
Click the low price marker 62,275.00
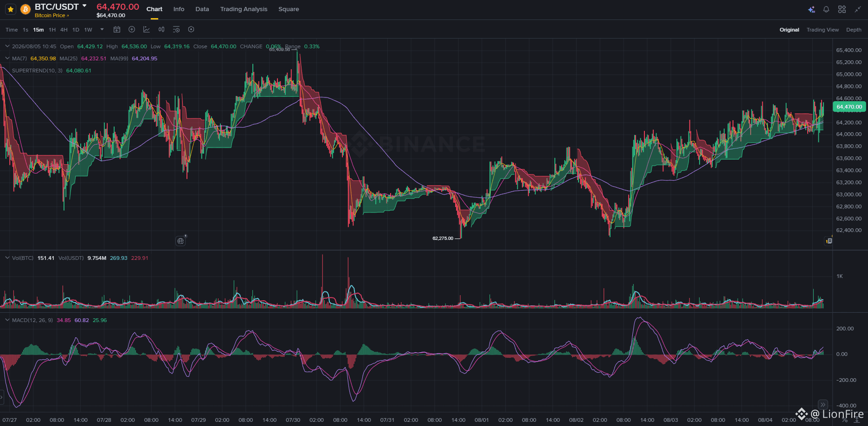(443, 239)
